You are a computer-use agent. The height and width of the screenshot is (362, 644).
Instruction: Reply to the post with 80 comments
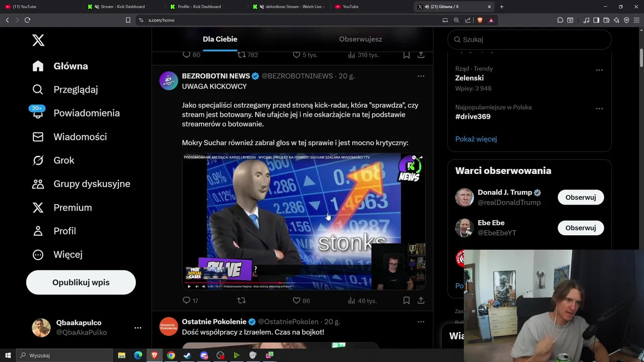pyautogui.click(x=191, y=55)
